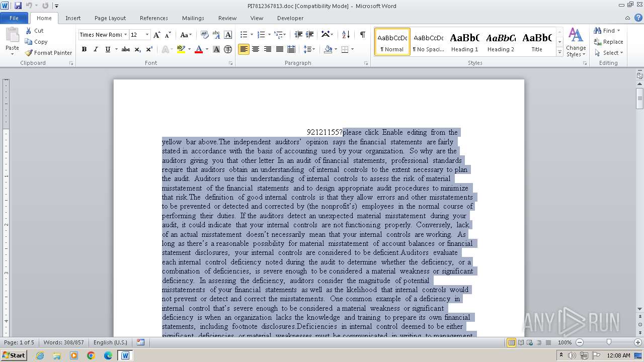The height and width of the screenshot is (362, 644).
Task: Click the enclosed characters icon
Action: click(228, 49)
